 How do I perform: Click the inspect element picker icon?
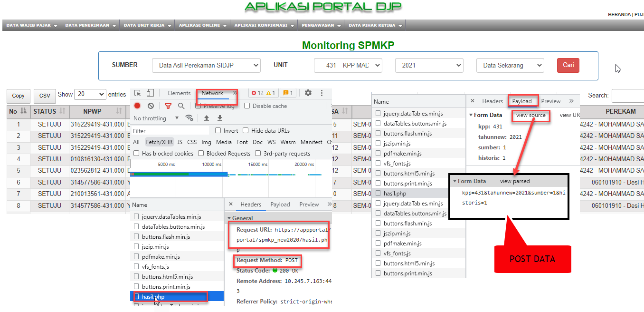click(137, 93)
